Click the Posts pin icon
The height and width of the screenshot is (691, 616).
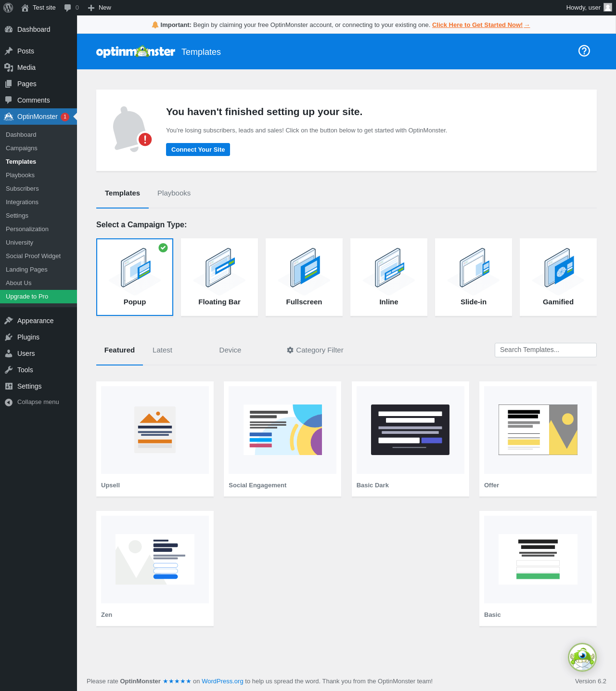[9, 51]
